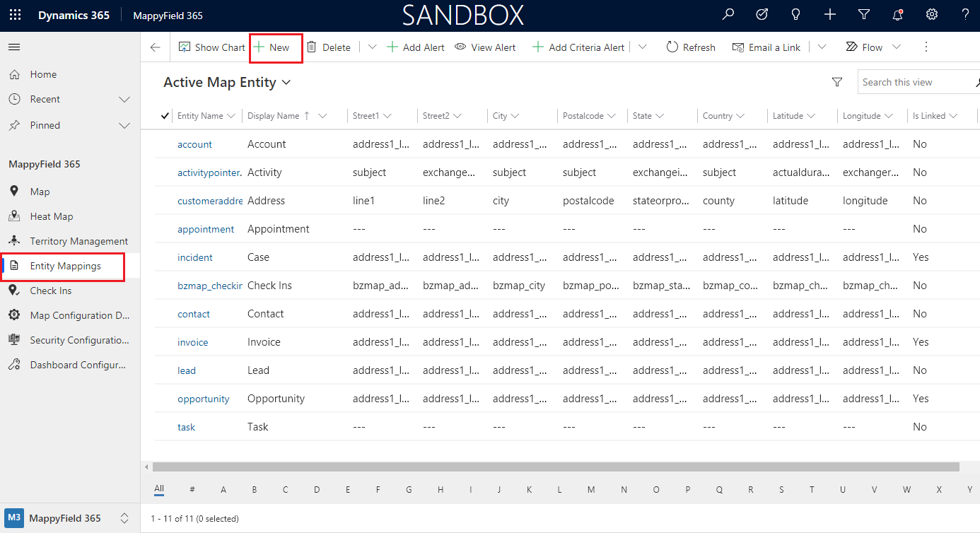Open the advanced find funnel icon
Image resolution: width=980 pixels, height=533 pixels.
coord(863,15)
